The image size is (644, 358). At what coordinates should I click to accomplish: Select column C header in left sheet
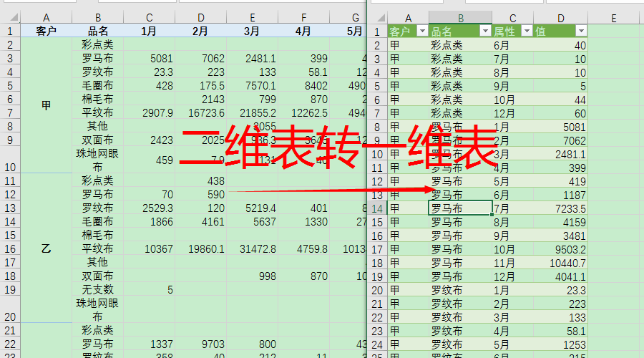(149, 18)
